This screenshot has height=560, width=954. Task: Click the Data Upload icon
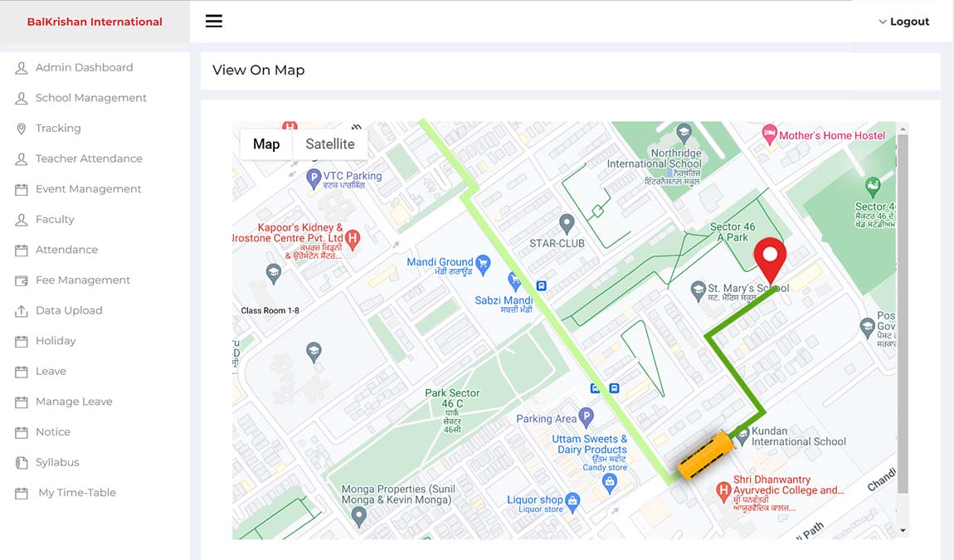(21, 309)
